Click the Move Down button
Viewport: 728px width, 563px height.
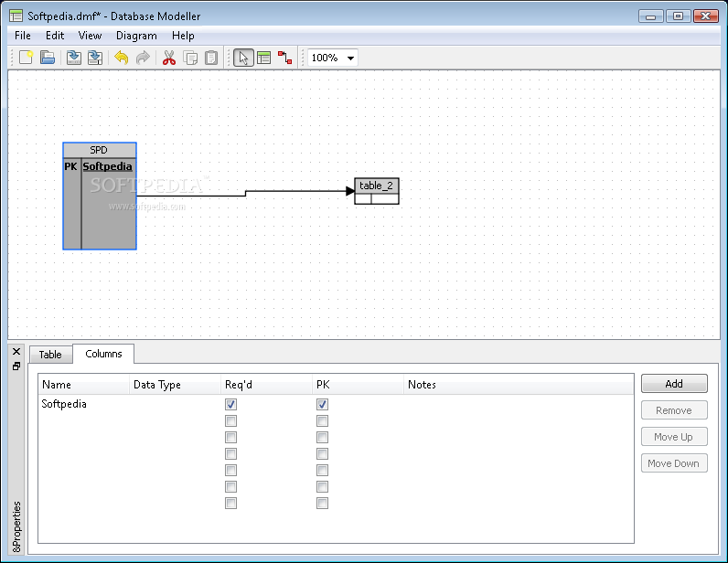(x=674, y=463)
